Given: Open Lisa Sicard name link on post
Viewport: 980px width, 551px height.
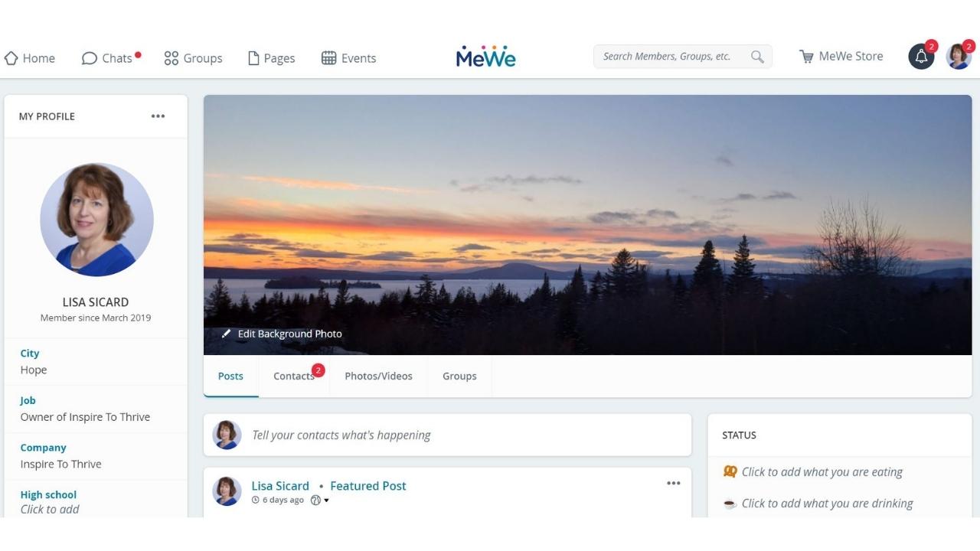Looking at the screenshot, I should pos(280,486).
